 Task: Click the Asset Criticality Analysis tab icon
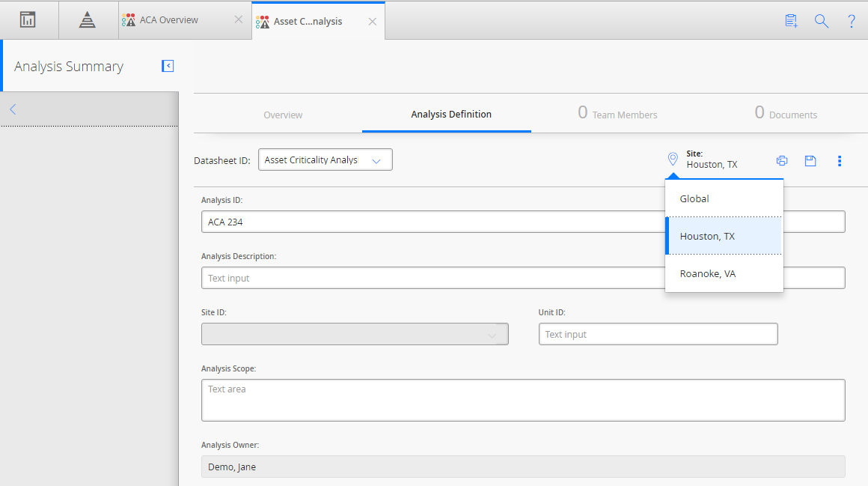pos(263,22)
